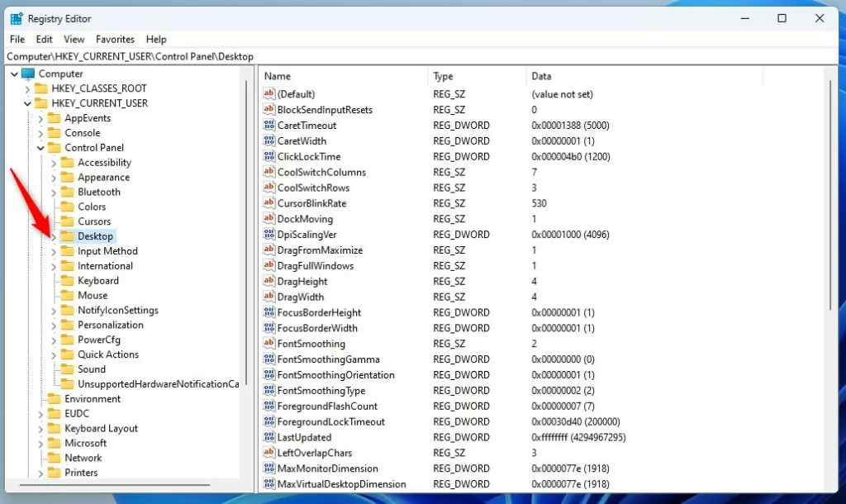Click the folder icon next to Environment
Image resolution: width=846 pixels, height=504 pixels.
coord(54,399)
